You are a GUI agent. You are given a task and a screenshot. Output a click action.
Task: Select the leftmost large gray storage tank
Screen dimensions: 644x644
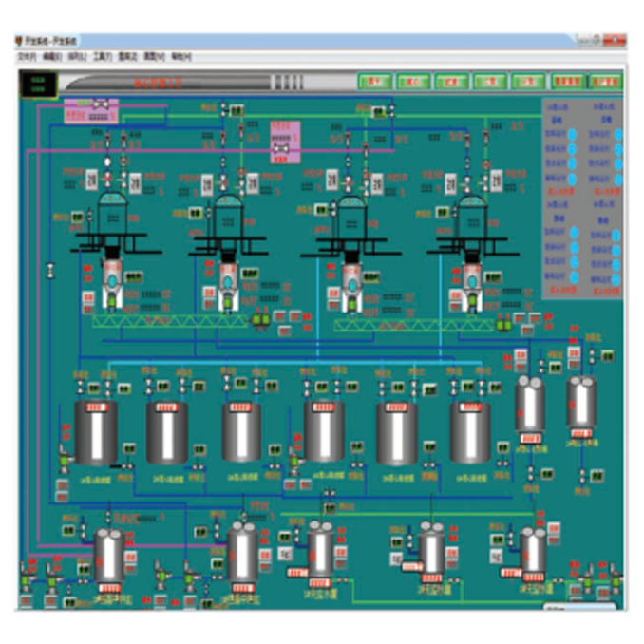tap(96, 433)
